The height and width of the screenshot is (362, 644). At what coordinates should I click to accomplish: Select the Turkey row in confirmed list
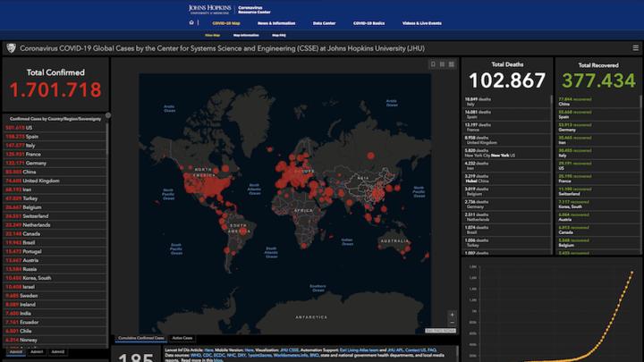click(x=55, y=198)
